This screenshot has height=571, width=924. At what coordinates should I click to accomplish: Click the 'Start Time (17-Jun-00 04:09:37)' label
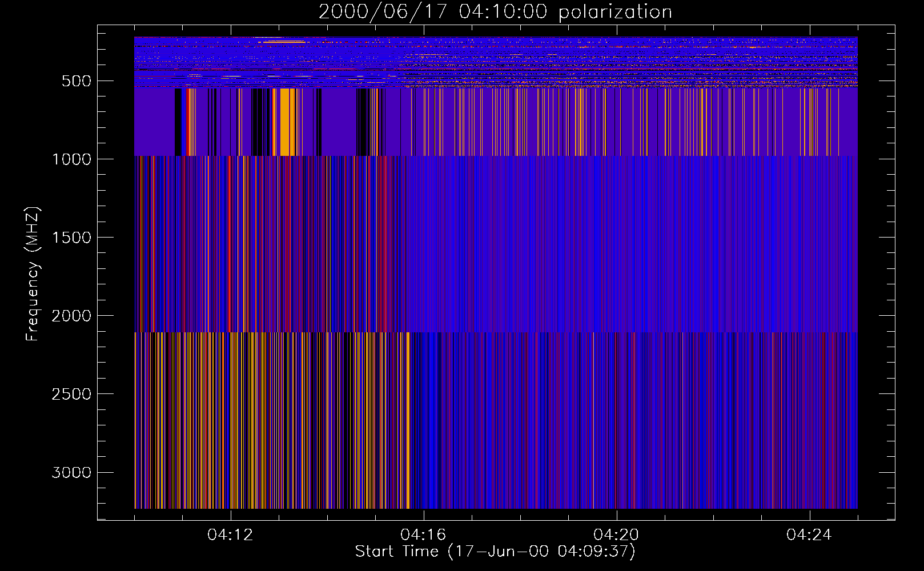[495, 552]
